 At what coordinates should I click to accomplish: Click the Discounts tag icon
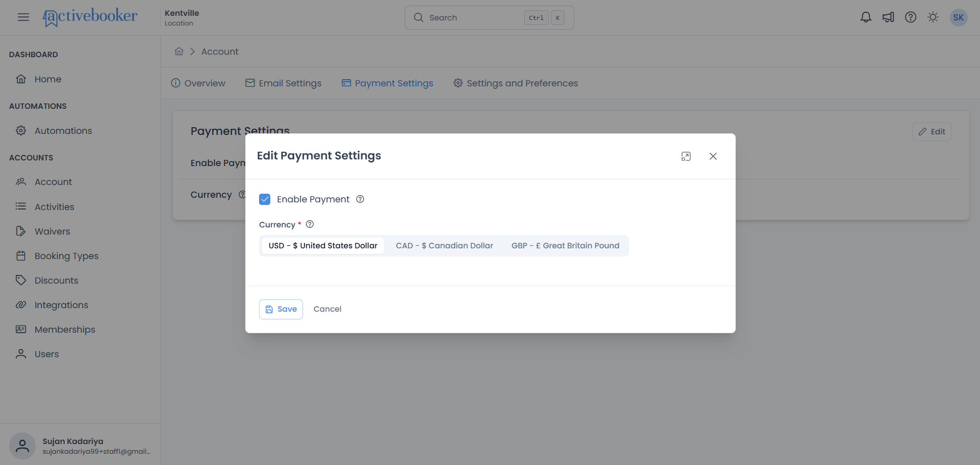(21, 280)
